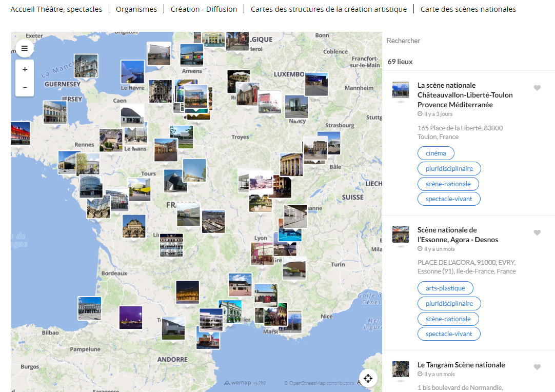Open the map hamburger menu
555x392 pixels.
coord(25,48)
